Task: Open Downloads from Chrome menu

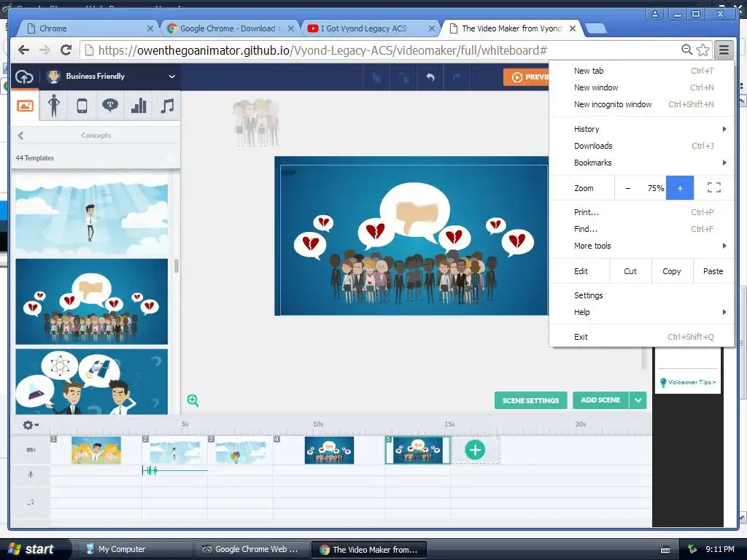Action: pyautogui.click(x=642, y=146)
